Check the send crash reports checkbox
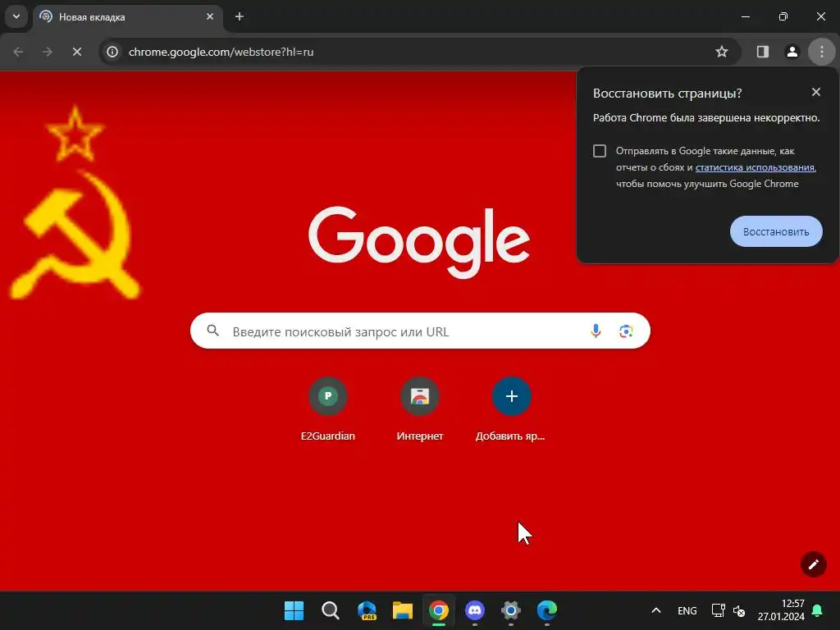 [600, 151]
